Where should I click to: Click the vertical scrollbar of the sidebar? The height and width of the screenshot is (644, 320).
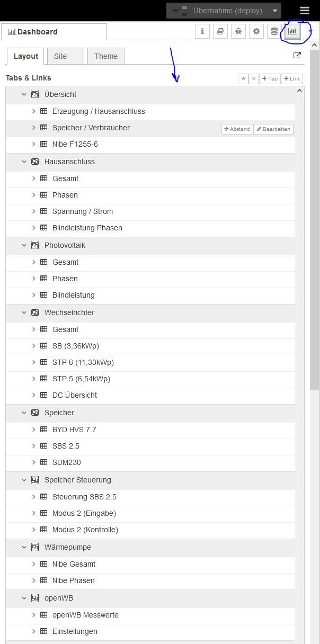point(314,212)
